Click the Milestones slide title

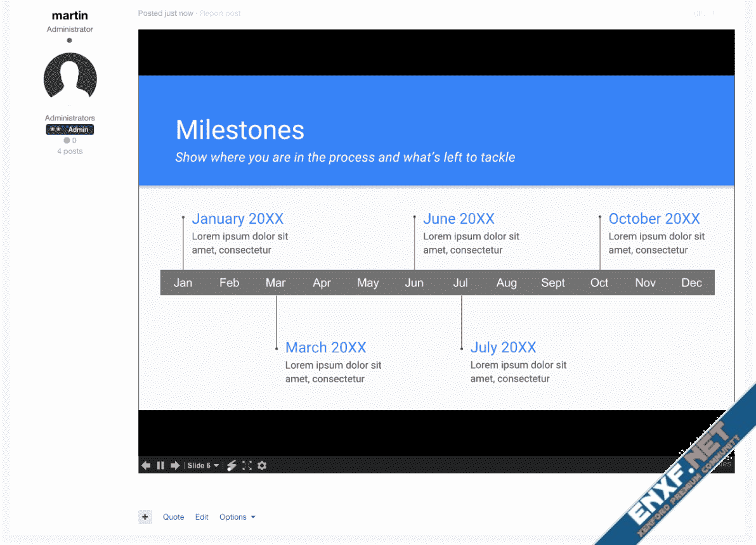click(x=240, y=130)
